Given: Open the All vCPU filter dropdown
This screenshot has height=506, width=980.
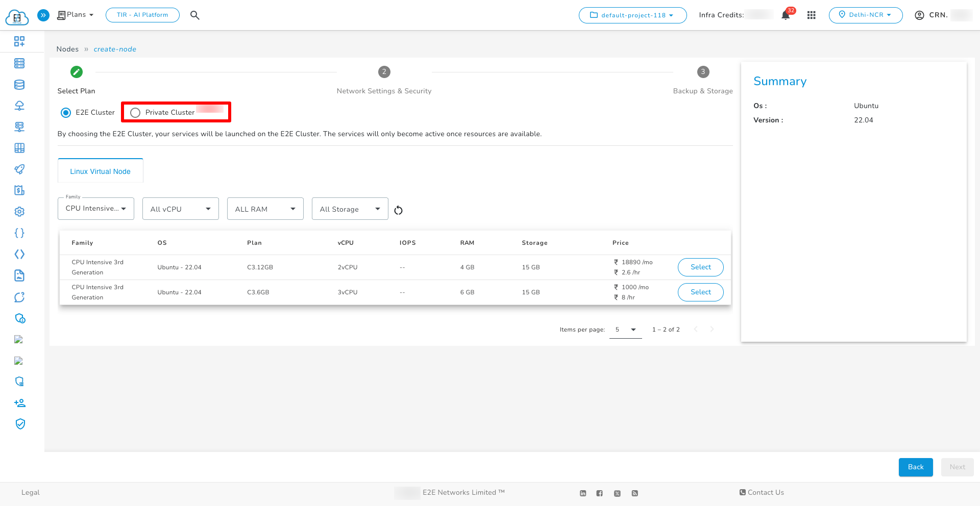Looking at the screenshot, I should [x=180, y=208].
